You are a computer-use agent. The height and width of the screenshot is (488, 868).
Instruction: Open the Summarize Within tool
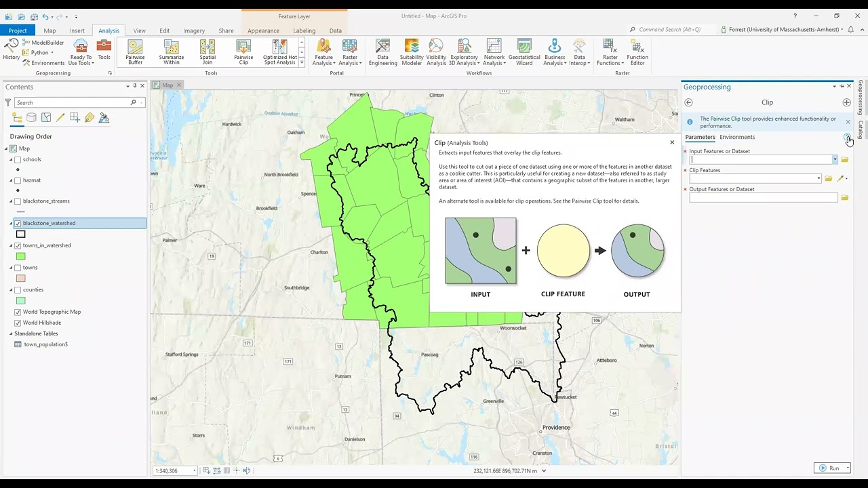tap(172, 52)
